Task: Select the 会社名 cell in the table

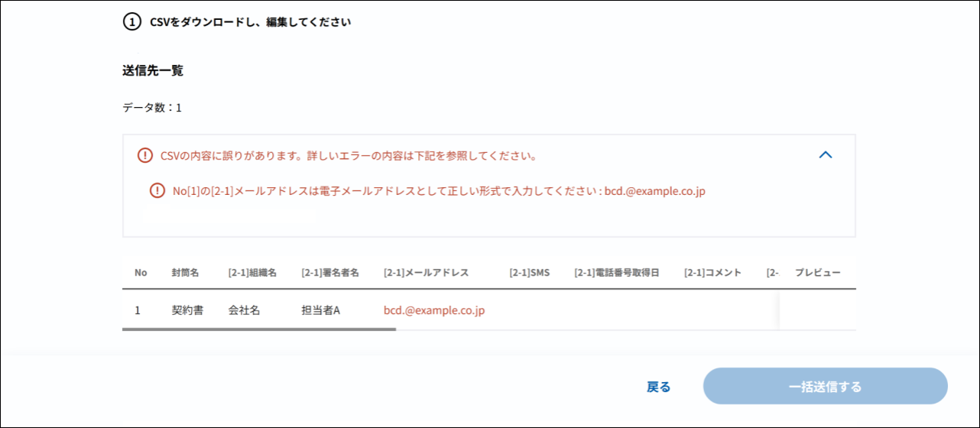Action: click(245, 310)
